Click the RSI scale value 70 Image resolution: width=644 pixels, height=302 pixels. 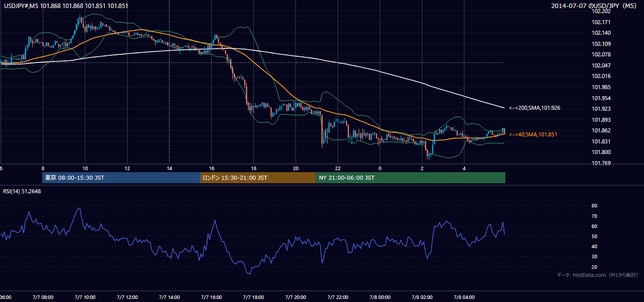point(595,216)
